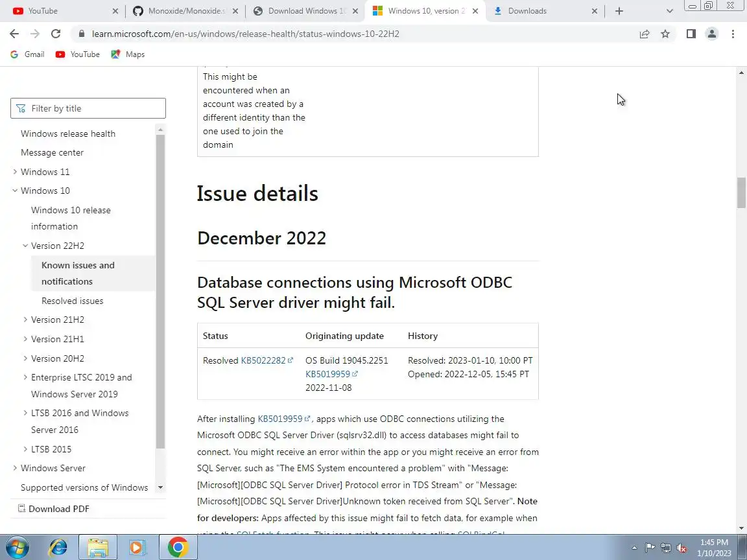Image resolution: width=747 pixels, height=560 pixels.
Task: Open a new tab with the plus button
Action: click(x=619, y=11)
